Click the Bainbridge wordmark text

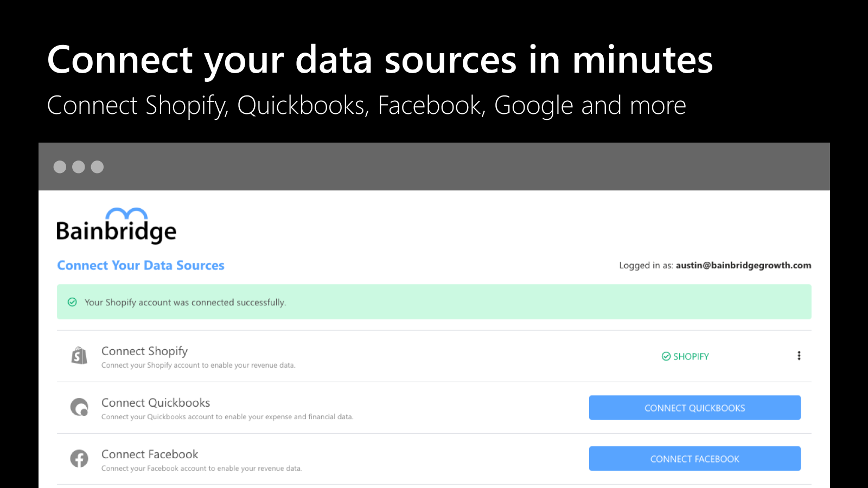(x=116, y=230)
